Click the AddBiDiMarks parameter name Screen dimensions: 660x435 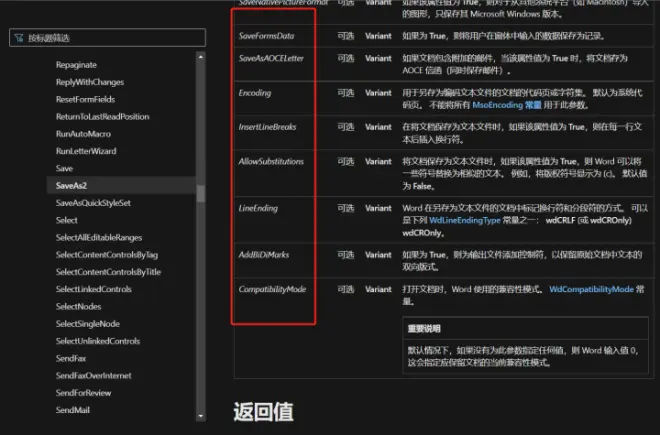coord(263,255)
